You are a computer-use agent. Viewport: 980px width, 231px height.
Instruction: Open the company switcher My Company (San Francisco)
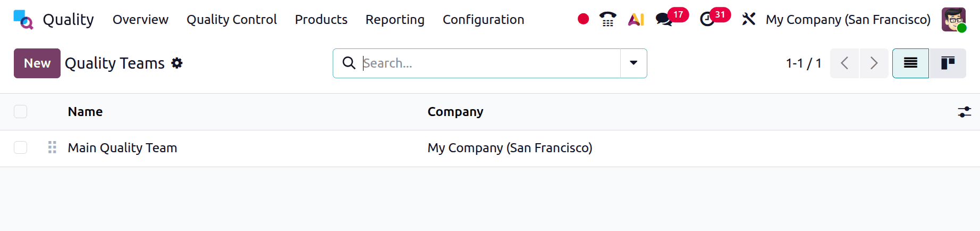coord(848,20)
